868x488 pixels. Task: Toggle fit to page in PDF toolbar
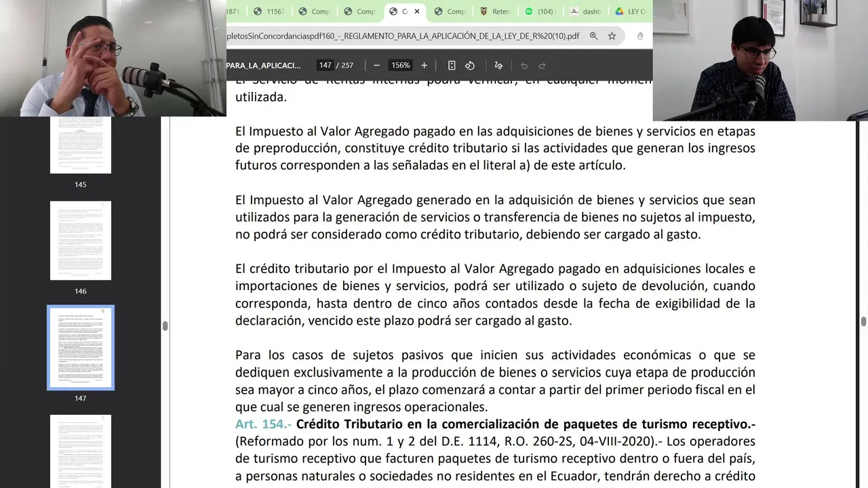pos(452,66)
